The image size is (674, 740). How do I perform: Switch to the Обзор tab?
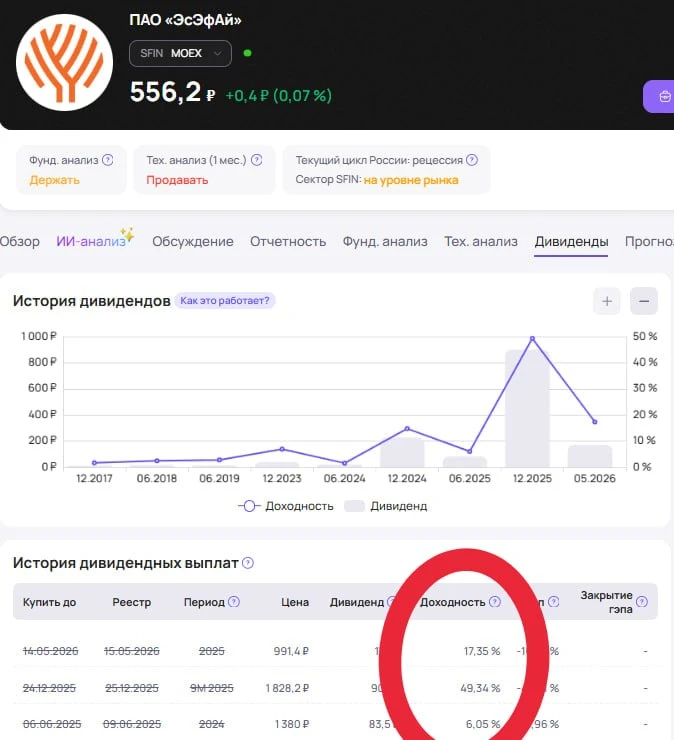[19, 241]
